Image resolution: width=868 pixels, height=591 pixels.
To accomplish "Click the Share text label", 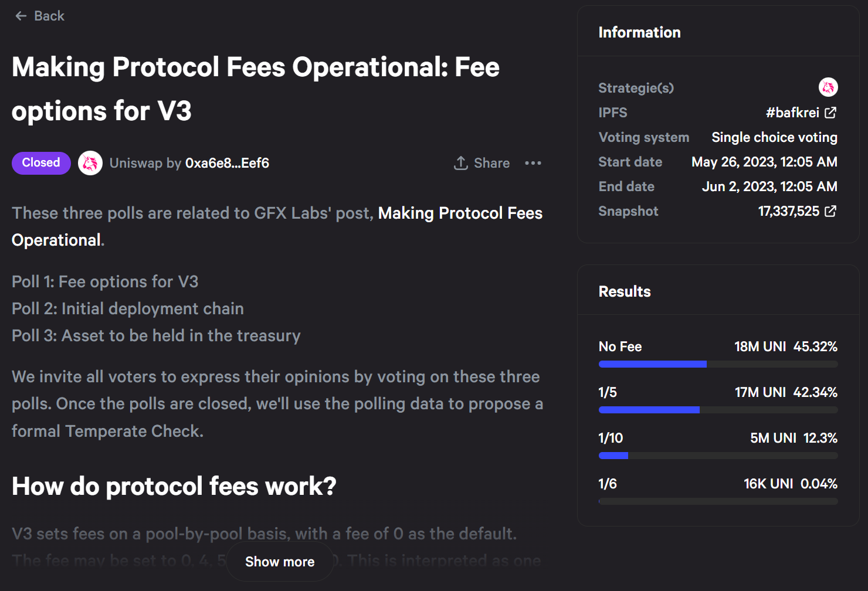I will (491, 163).
